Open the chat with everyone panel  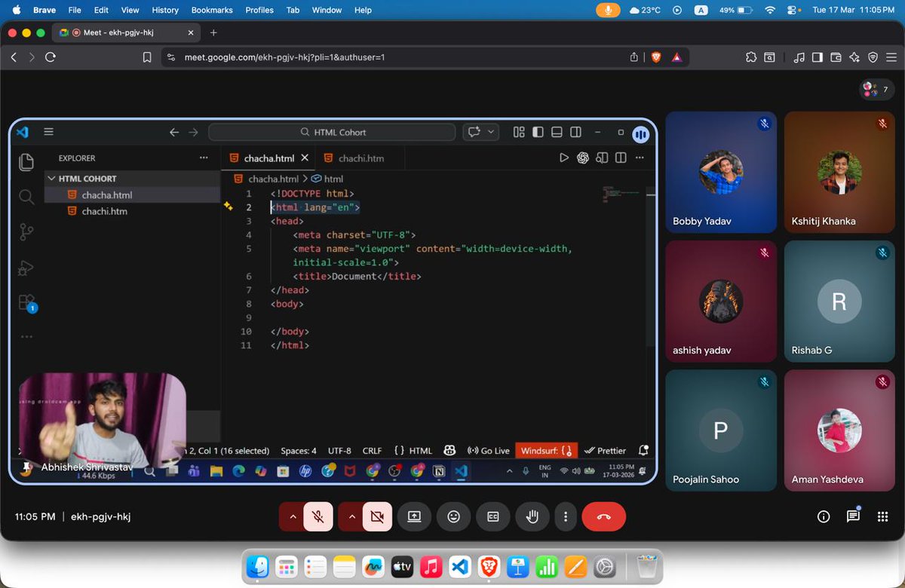(x=853, y=516)
